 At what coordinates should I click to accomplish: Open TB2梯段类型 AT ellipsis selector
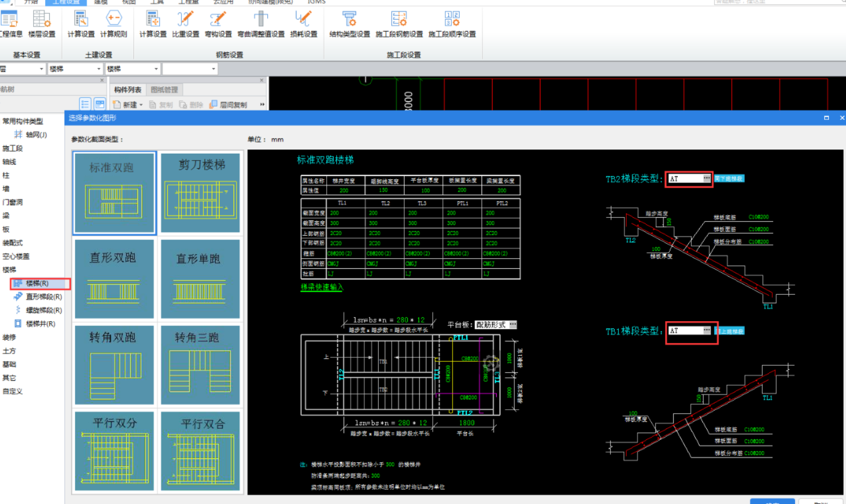click(707, 179)
